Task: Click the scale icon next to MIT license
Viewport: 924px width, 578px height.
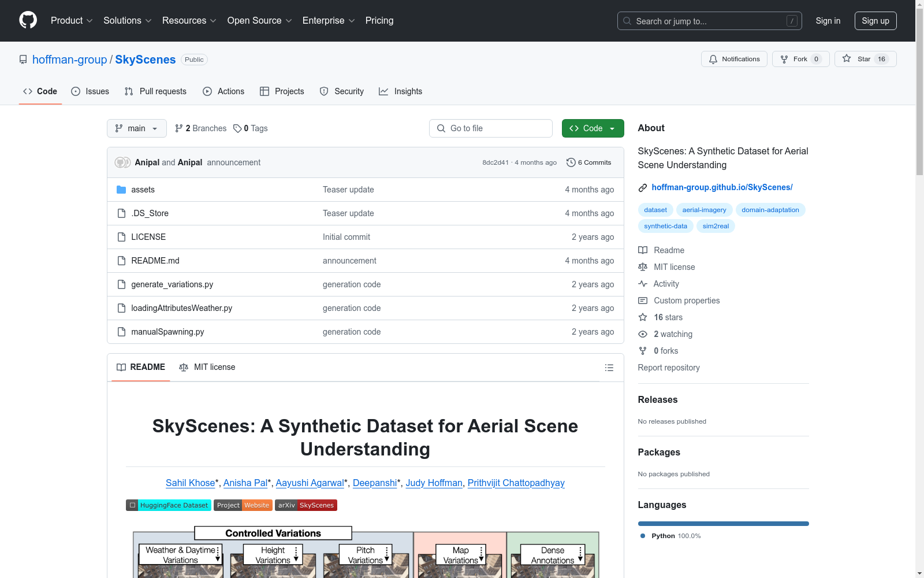Action: pyautogui.click(x=643, y=267)
